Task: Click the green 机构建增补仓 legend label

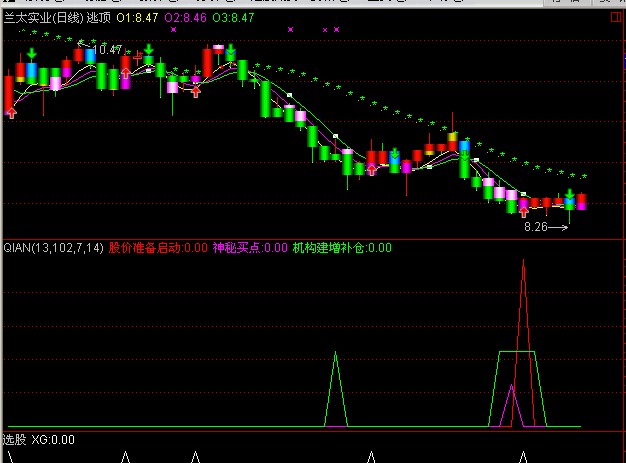Action: [341, 247]
